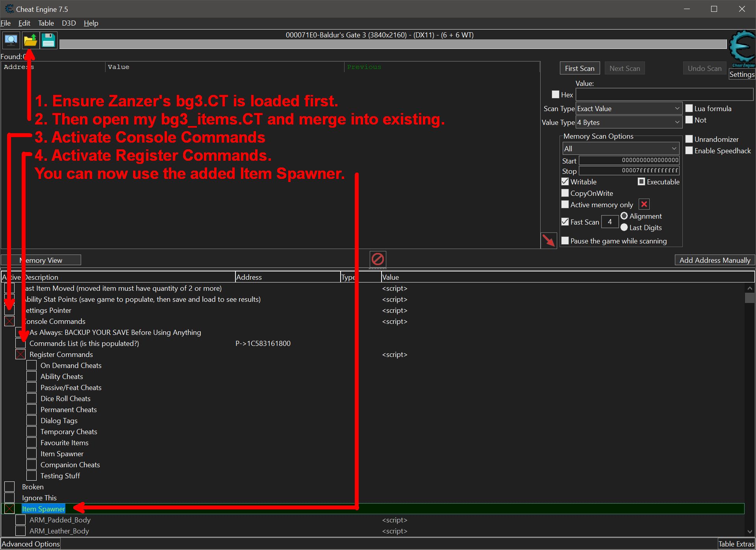Click the Select Process magnifier icon
The width and height of the screenshot is (756, 550).
click(x=11, y=40)
